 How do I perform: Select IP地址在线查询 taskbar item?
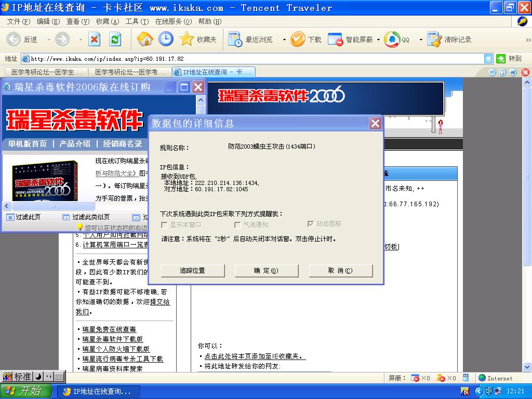tap(98, 391)
